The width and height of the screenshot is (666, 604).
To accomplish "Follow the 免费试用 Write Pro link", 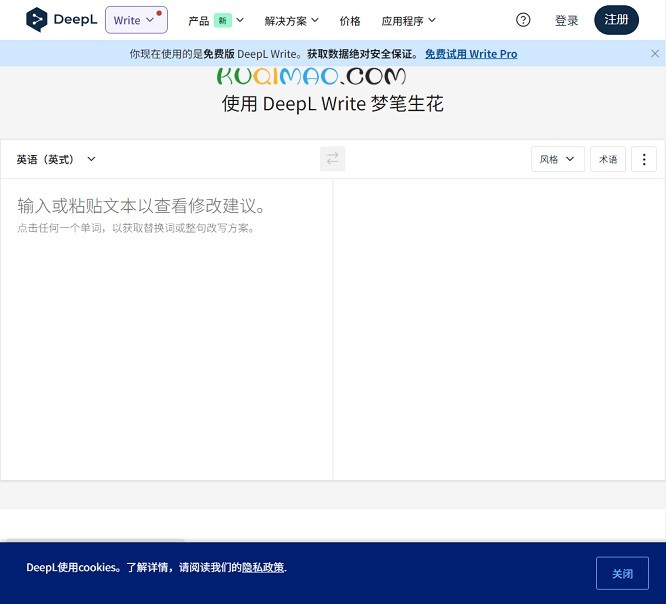I will pos(471,54).
